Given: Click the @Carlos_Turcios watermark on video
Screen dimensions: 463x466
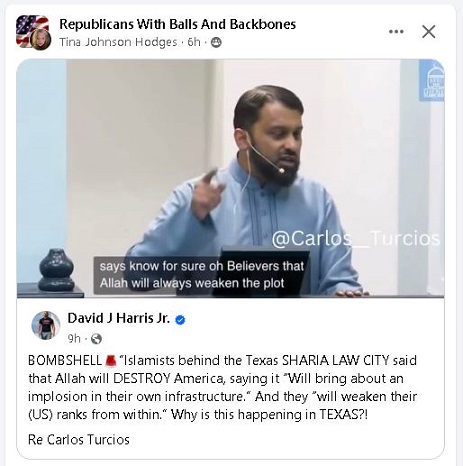Looking at the screenshot, I should pyautogui.click(x=356, y=239).
